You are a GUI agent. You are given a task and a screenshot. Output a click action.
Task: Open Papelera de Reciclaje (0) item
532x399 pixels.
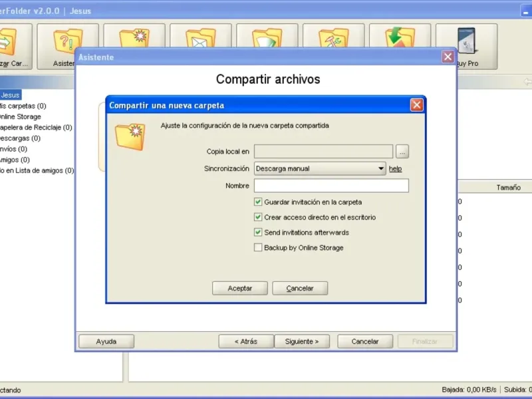[x=36, y=128]
